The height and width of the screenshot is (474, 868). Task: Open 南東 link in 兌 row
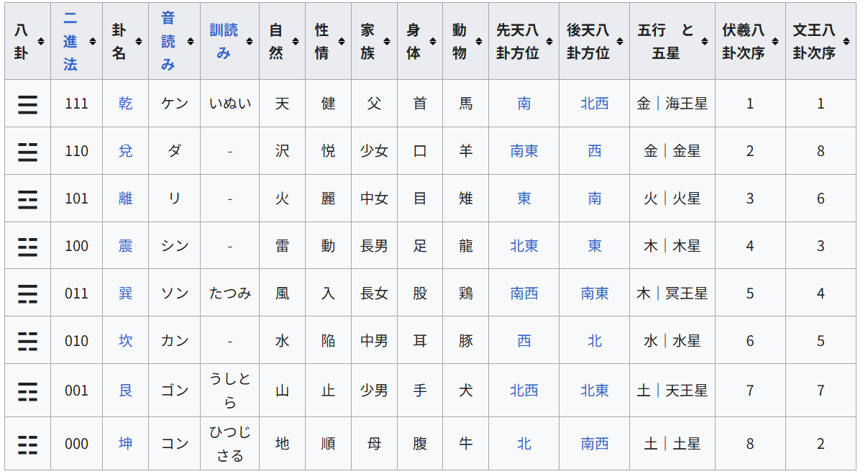524,151
